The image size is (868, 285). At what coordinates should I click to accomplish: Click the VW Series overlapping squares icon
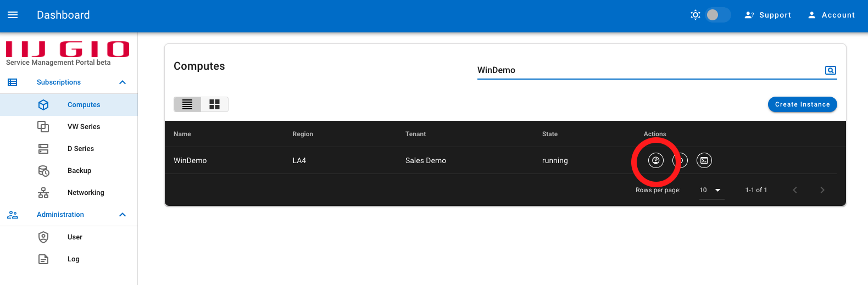pos(43,126)
